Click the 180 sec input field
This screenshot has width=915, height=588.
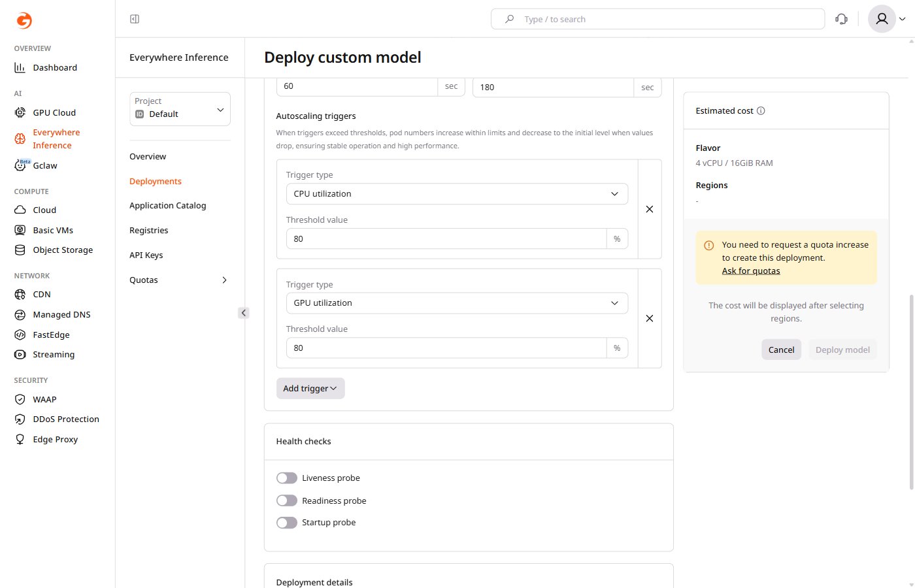click(x=553, y=87)
